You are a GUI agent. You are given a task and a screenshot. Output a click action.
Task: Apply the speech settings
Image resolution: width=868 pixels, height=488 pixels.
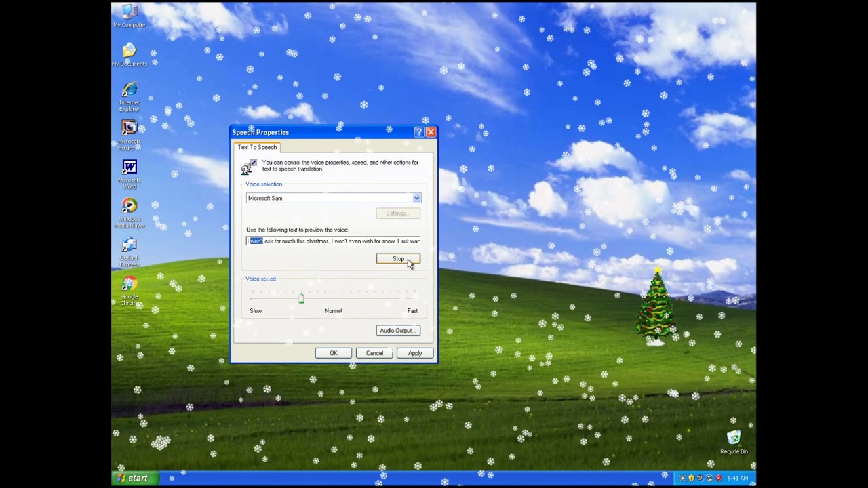[x=415, y=353]
